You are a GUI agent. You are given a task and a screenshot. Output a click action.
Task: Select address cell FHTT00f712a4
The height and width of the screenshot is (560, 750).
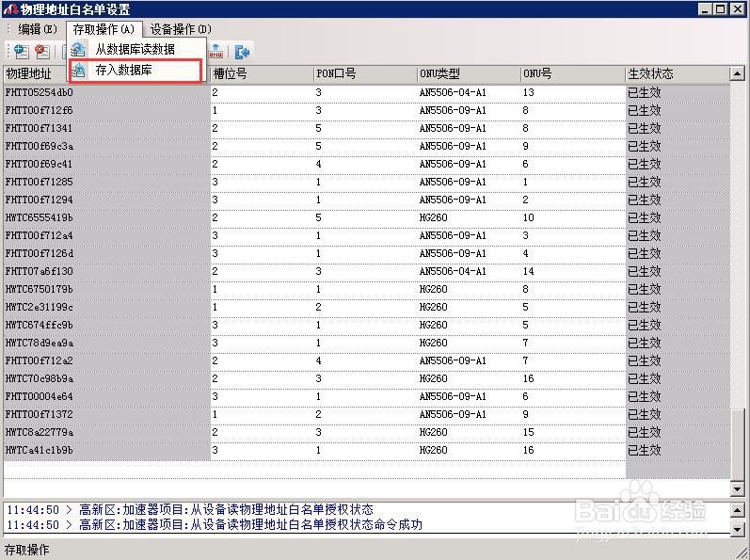pyautogui.click(x=107, y=235)
